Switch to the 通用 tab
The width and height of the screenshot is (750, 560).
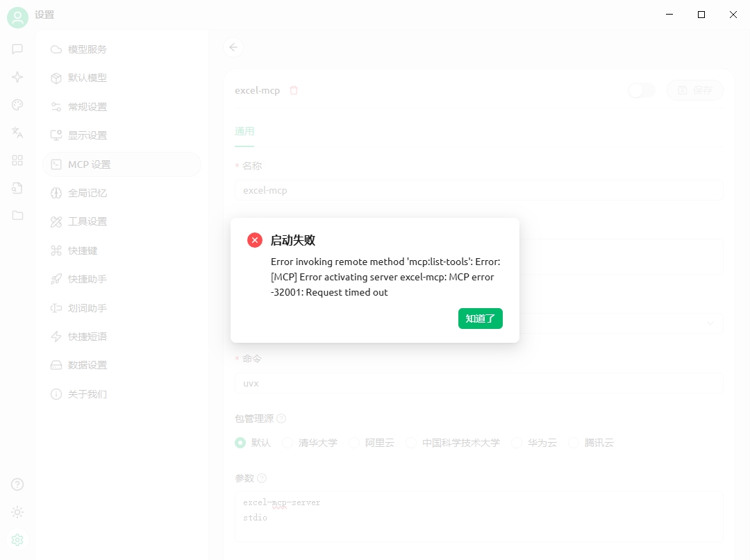point(244,131)
